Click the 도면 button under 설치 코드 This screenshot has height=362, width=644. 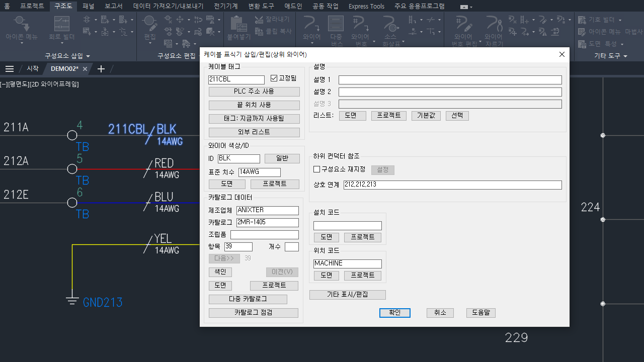click(327, 237)
